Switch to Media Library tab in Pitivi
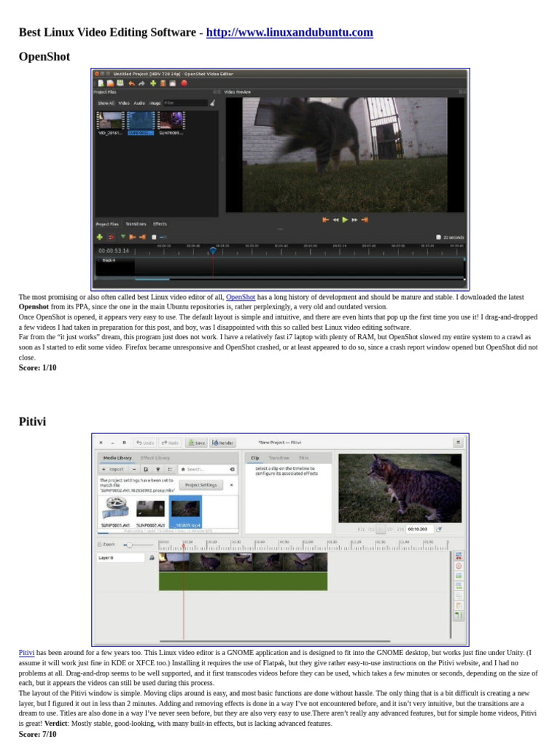 pyautogui.click(x=117, y=458)
